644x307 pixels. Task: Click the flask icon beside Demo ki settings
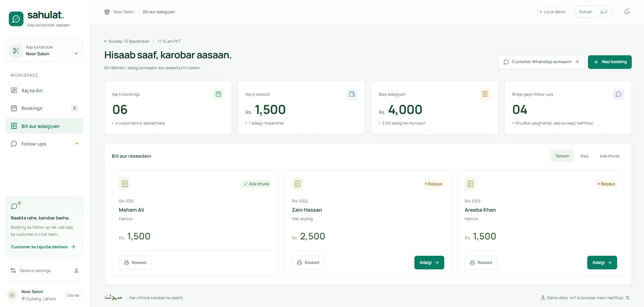(76, 271)
